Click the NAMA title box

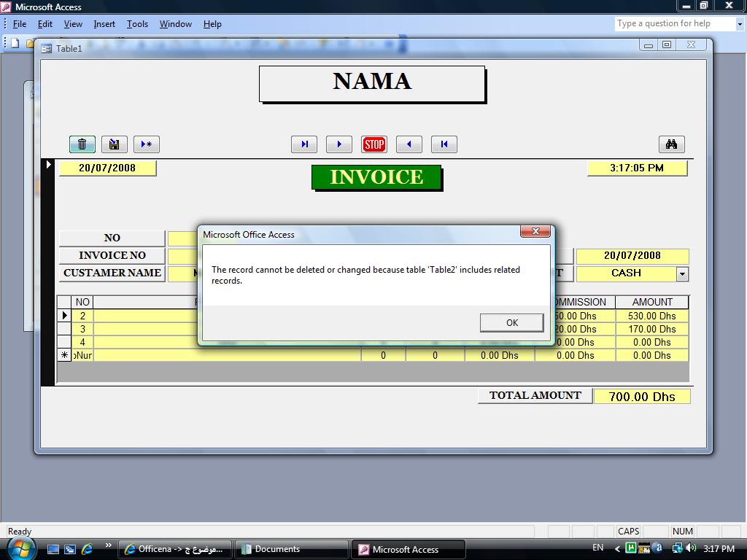tap(372, 83)
